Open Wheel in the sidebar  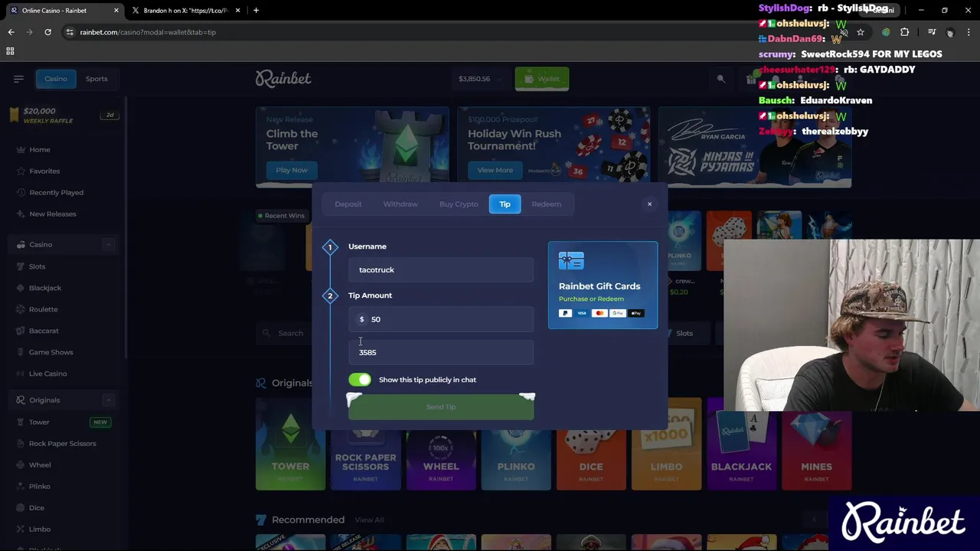pyautogui.click(x=40, y=465)
